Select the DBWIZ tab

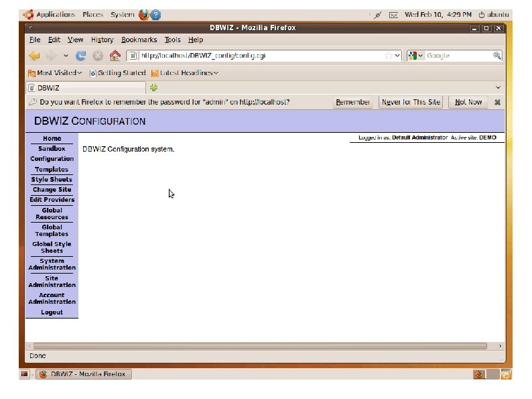(x=86, y=88)
